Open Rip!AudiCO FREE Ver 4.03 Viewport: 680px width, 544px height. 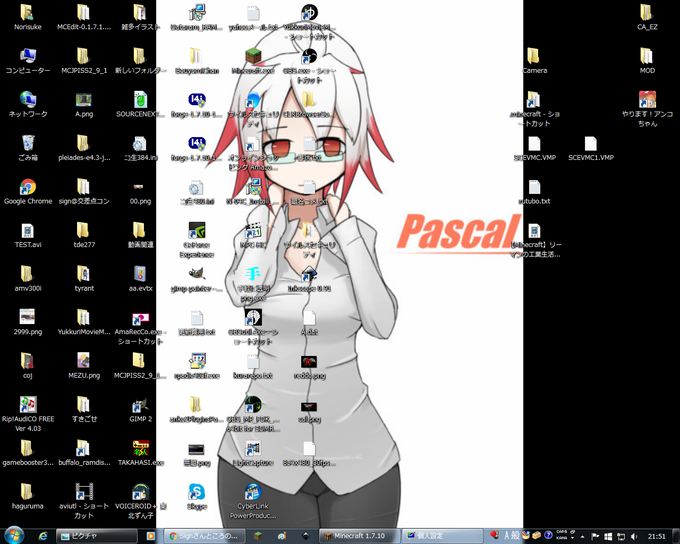(x=28, y=414)
